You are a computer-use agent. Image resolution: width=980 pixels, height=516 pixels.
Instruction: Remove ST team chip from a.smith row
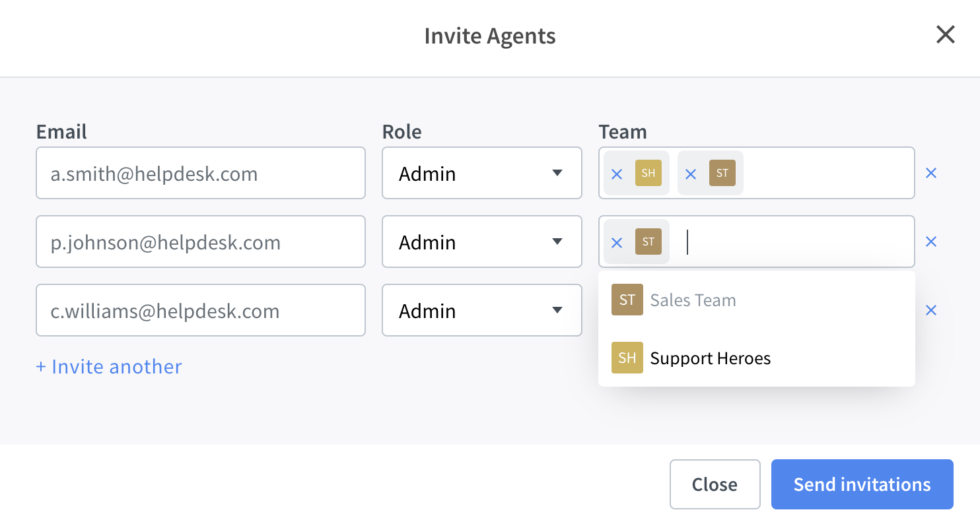[x=691, y=174]
